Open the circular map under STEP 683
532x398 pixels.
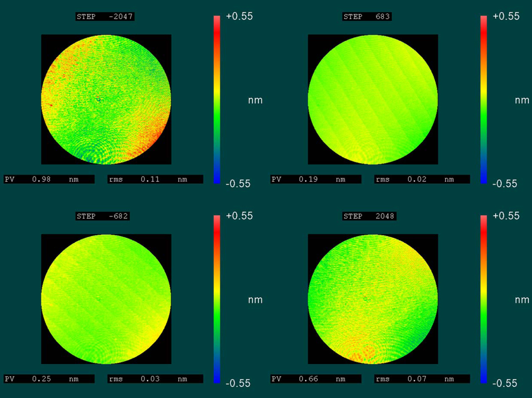373,99
